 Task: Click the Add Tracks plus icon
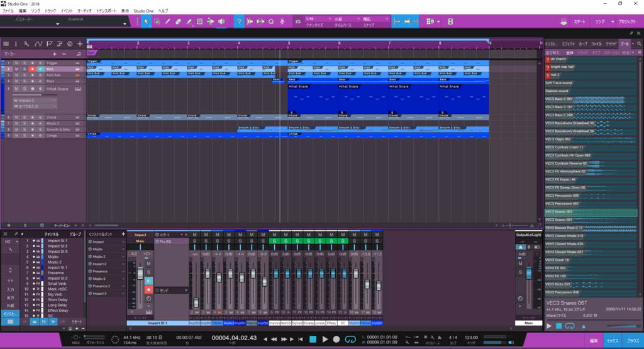pyautogui.click(x=80, y=43)
